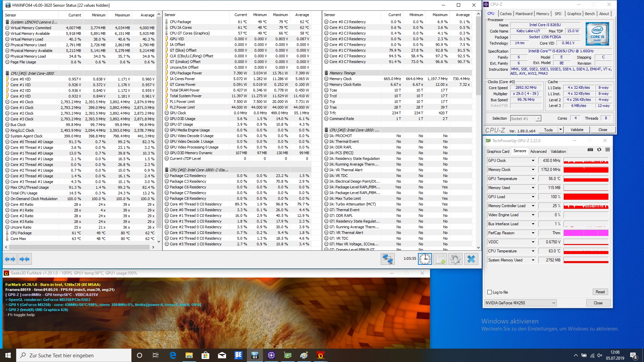Image resolution: width=644 pixels, height=362 pixels.
Task: Open Advanced tab in GPU-Z
Action: [538, 152]
